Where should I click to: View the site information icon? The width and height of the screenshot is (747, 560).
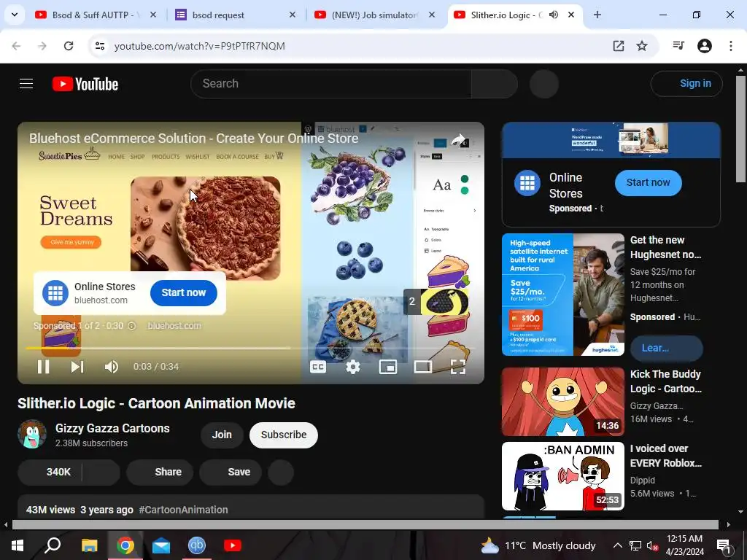tap(99, 46)
